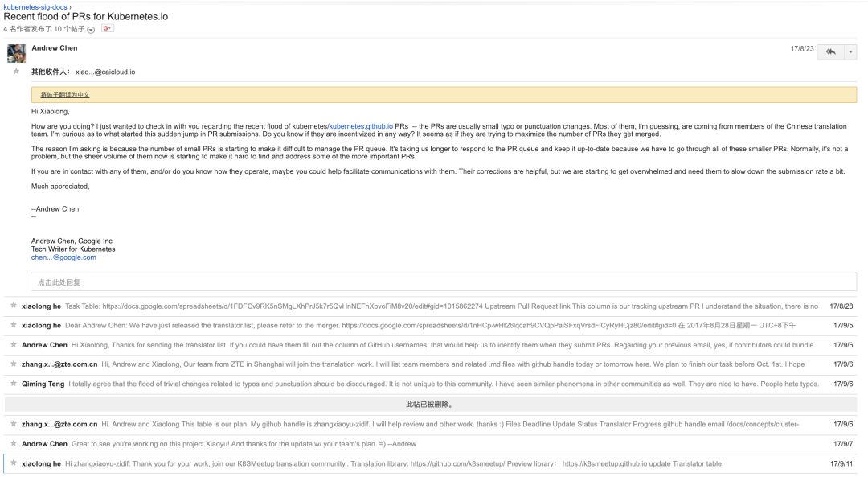Screen dimensions: 868x477
Task: Reply all using arrow icon
Action: click(830, 52)
